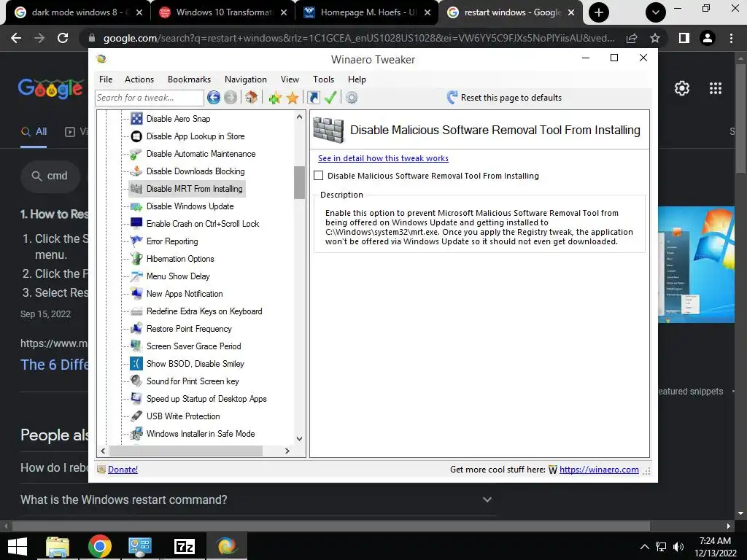Click Reset this page to defaults

coord(505,98)
